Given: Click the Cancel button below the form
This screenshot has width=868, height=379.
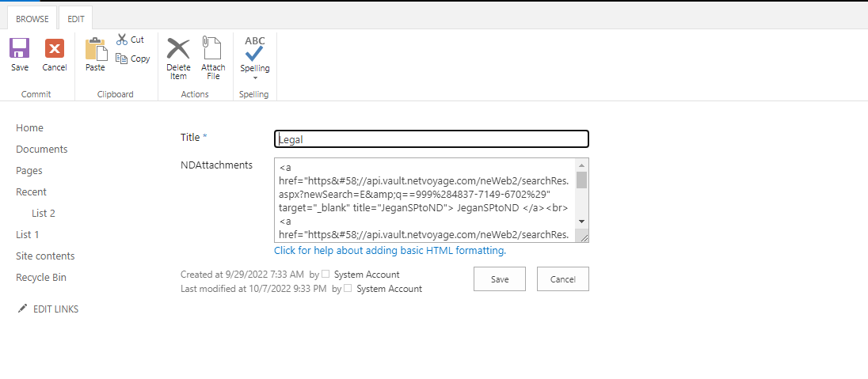Looking at the screenshot, I should pos(562,279).
